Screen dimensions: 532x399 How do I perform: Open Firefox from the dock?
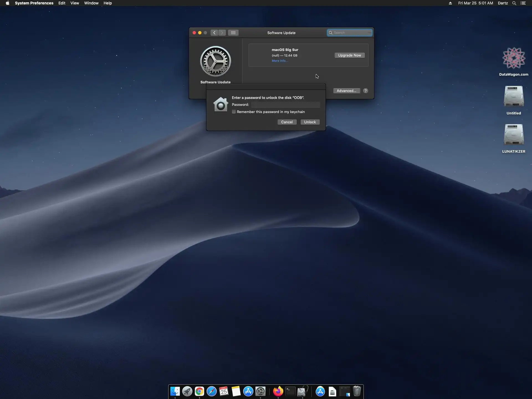point(278,391)
